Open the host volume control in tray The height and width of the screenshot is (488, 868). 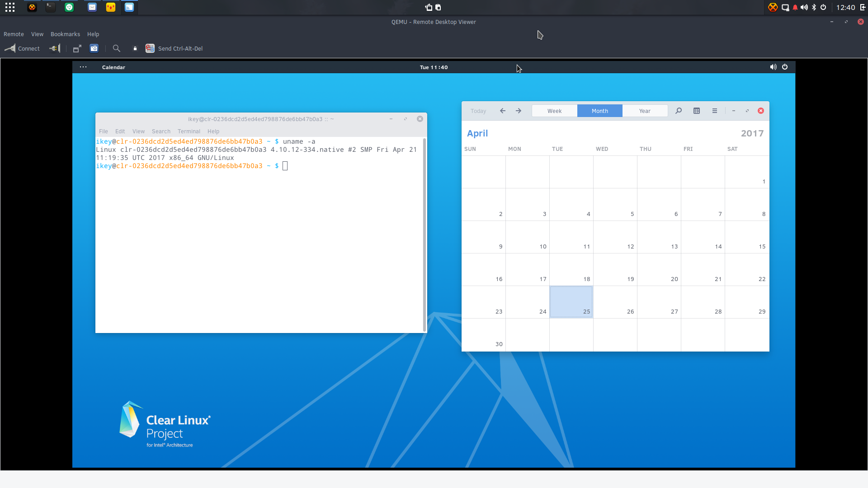(804, 7)
